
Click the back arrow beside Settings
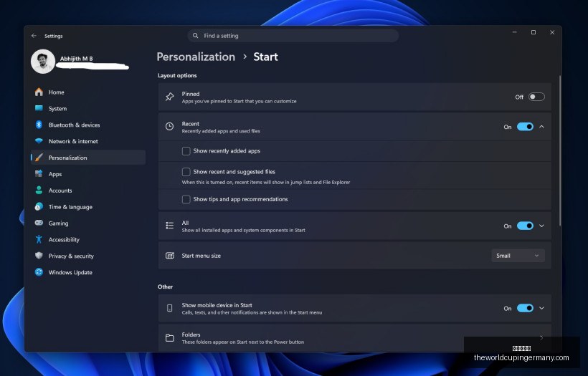34,36
